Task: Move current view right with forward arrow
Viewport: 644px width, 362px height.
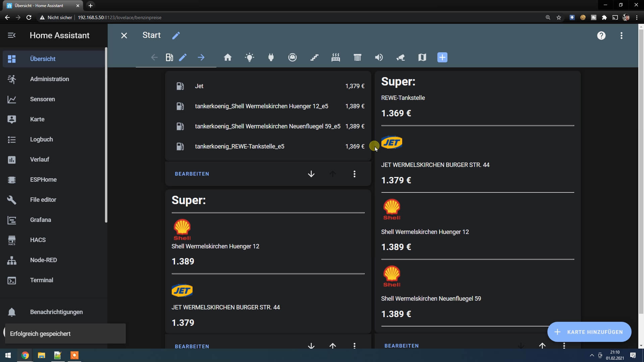Action: (x=201, y=57)
